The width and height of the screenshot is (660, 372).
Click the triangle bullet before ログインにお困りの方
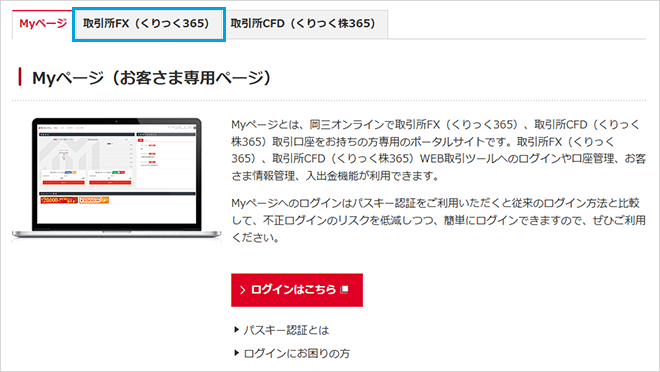(x=237, y=353)
